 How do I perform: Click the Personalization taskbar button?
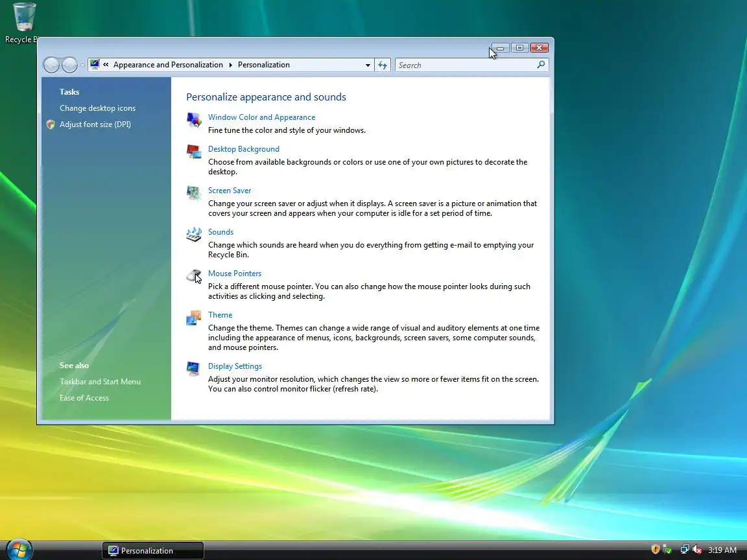[x=153, y=550]
